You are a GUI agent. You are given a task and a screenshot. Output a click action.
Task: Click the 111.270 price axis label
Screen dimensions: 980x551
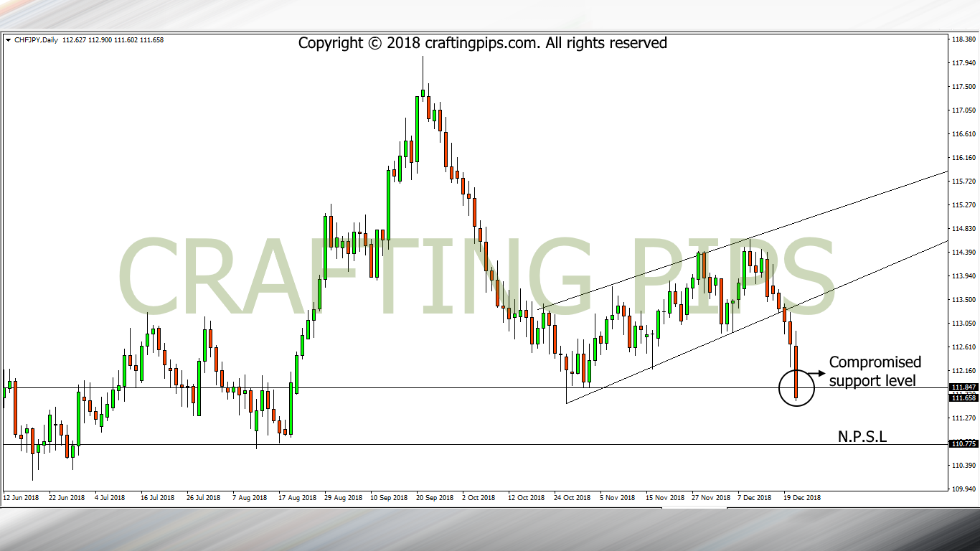(x=963, y=418)
